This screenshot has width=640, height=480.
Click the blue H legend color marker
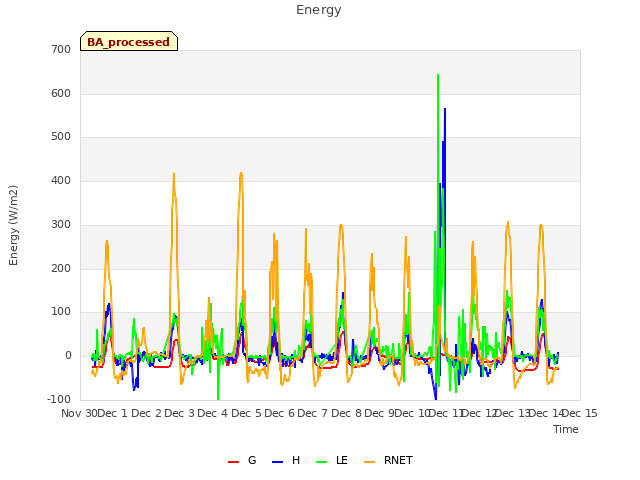point(277,462)
